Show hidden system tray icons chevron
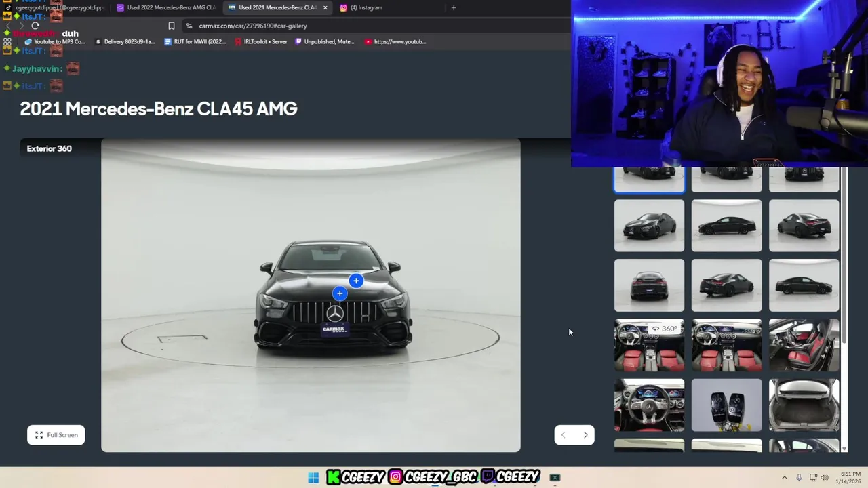 (x=785, y=478)
